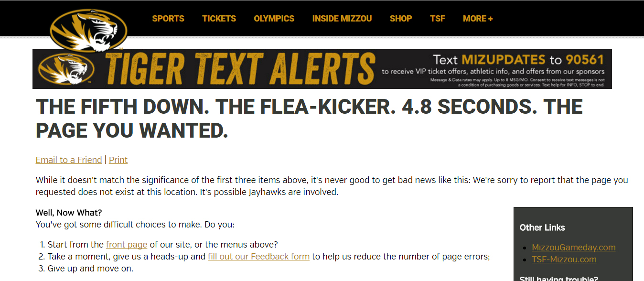The height and width of the screenshot is (281, 644).
Task: Click the 'Well, Now What?' subheading
Action: coord(69,212)
